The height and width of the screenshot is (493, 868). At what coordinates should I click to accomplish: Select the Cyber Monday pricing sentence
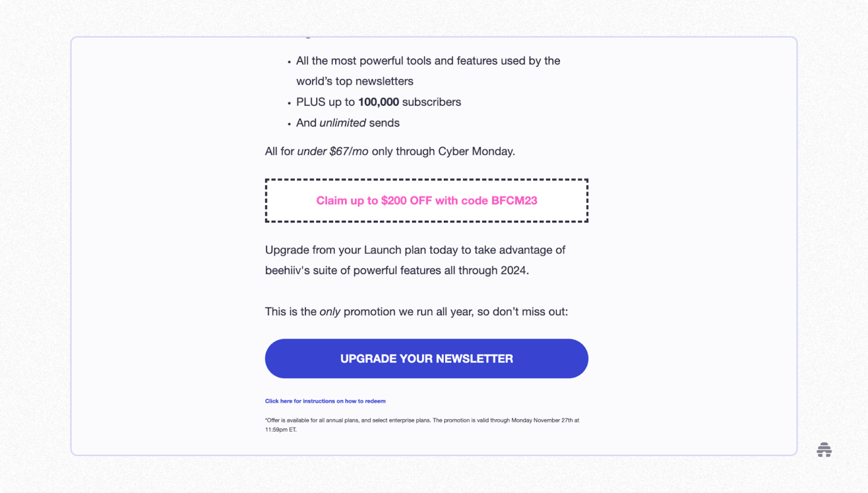pyautogui.click(x=390, y=151)
